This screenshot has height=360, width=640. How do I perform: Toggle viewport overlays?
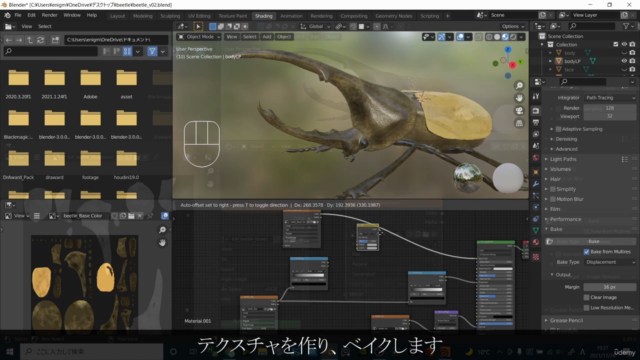460,37
